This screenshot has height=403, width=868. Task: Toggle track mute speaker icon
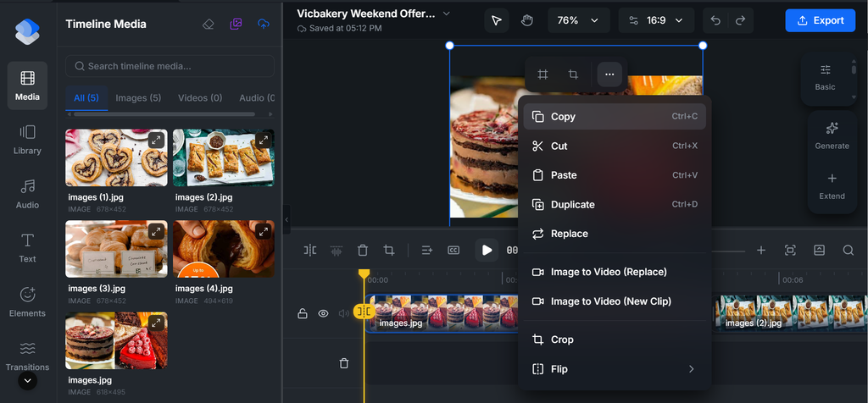point(344,313)
